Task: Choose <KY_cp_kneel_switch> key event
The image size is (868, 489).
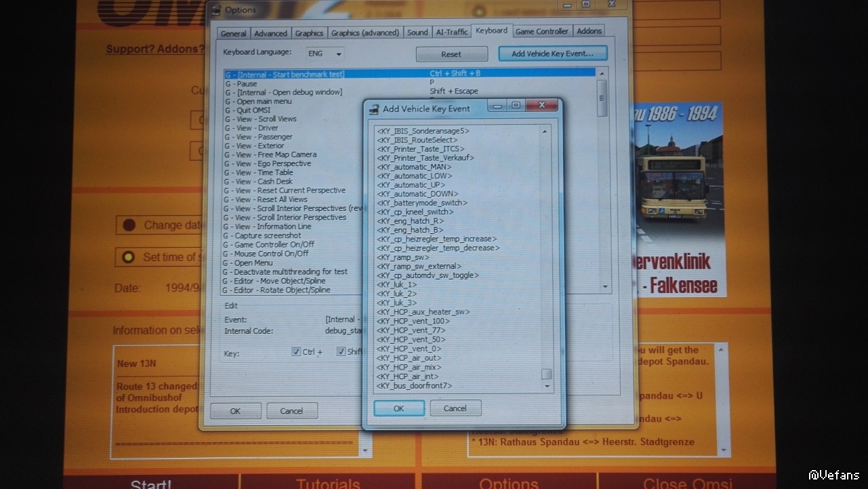Action: pyautogui.click(x=415, y=212)
